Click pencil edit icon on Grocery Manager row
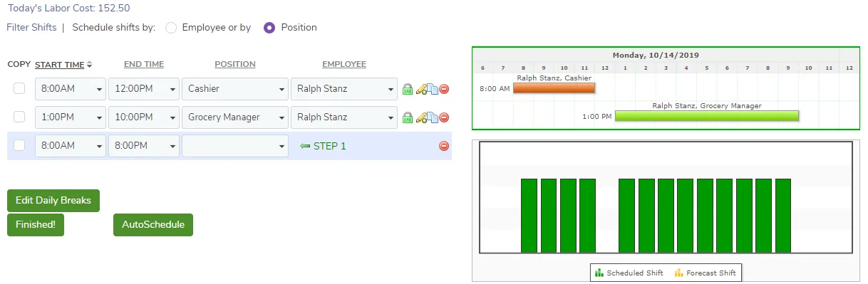The image size is (868, 284). point(421,117)
